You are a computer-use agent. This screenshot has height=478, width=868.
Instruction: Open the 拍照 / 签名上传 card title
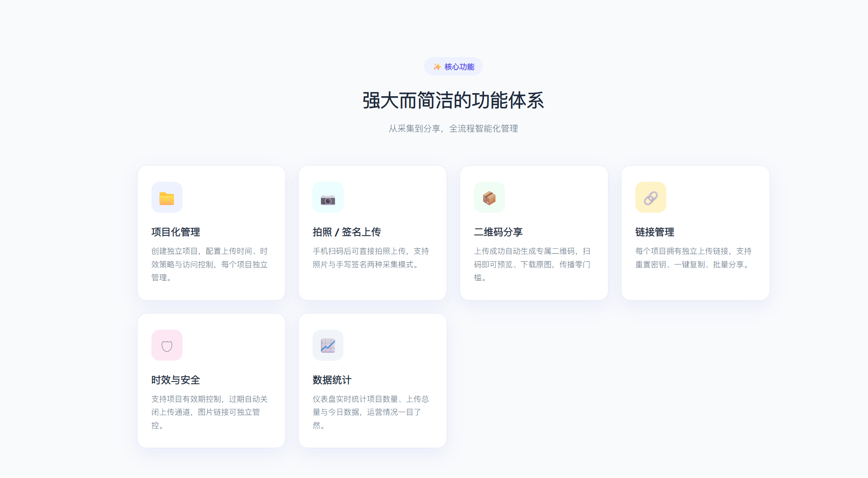tap(347, 232)
